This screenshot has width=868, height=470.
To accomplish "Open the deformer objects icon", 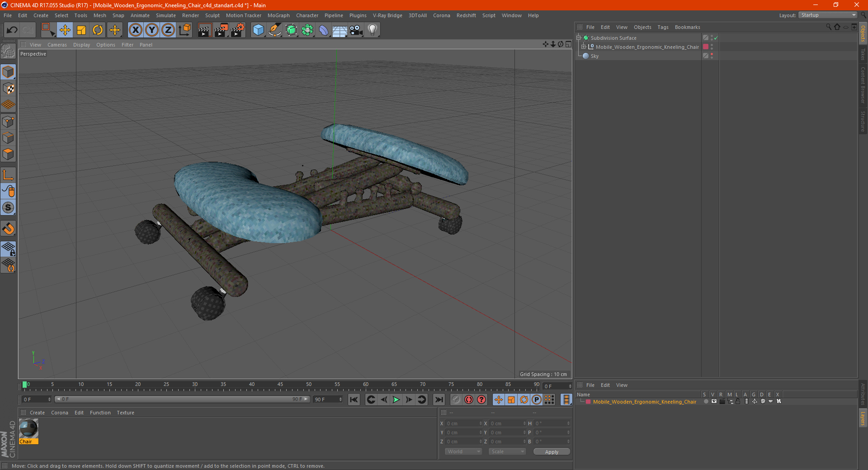I will coord(324,30).
